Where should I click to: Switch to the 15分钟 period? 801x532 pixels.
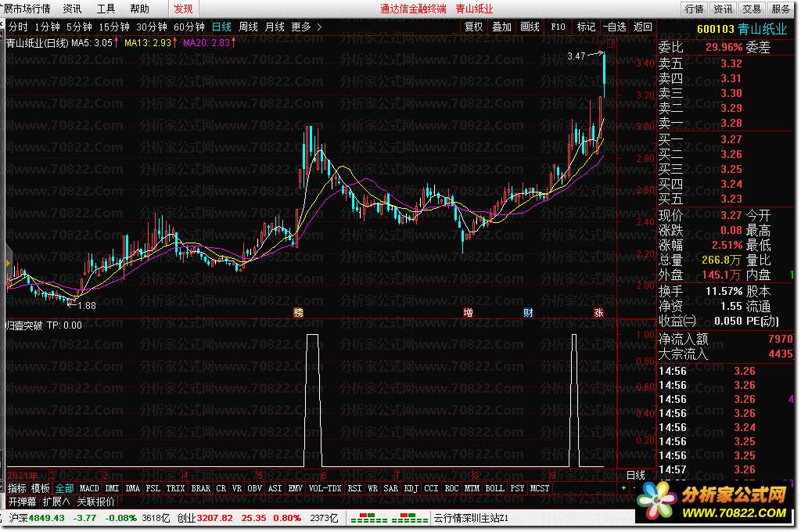click(114, 27)
